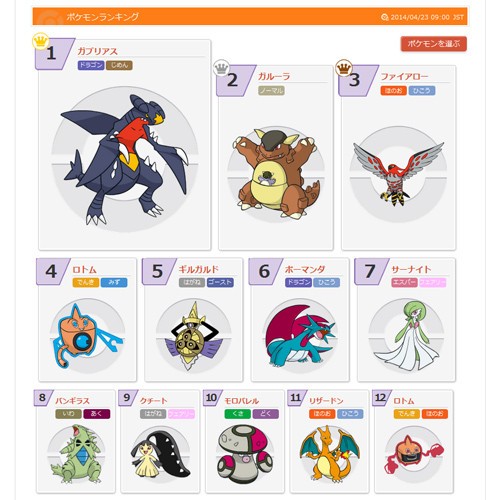Click the Amoonguss image at rank 10
This screenshot has height=500, width=500.
245,454
